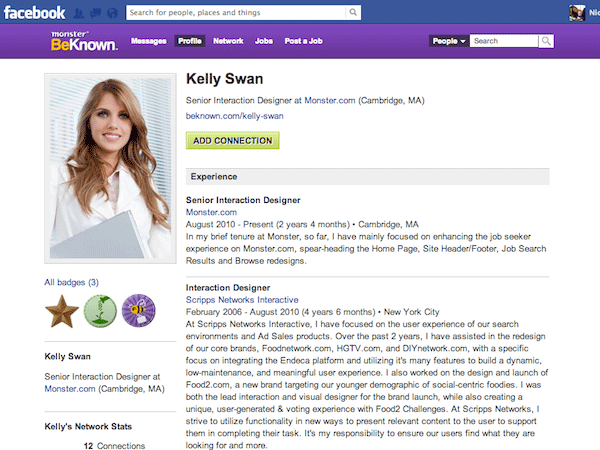Screen dimensions: 600x450
Task: Open Facebook messages icon
Action: (95, 13)
